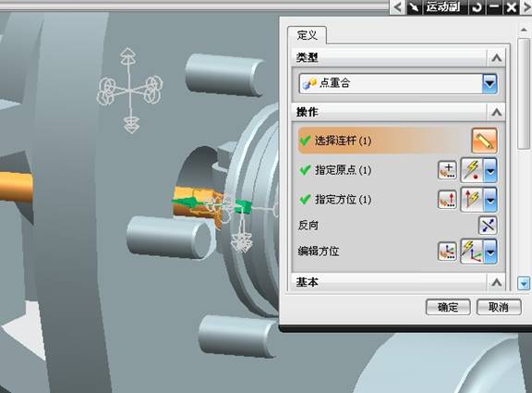Screen dimensions: 532x393
Task: Open the CSYS dialog icon beside 编辑方位
Action: point(447,252)
